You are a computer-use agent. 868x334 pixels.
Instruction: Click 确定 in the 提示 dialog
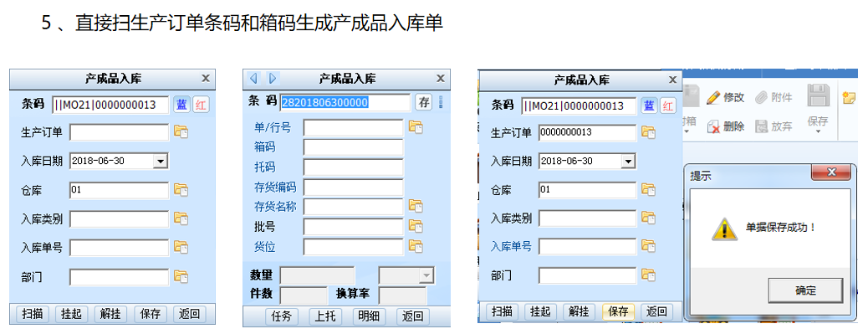[805, 290]
